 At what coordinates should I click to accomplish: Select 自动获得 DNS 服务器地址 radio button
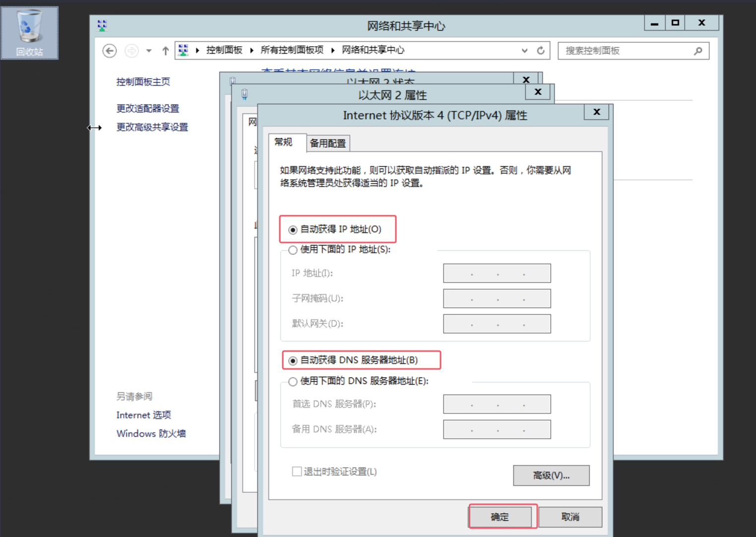293,360
